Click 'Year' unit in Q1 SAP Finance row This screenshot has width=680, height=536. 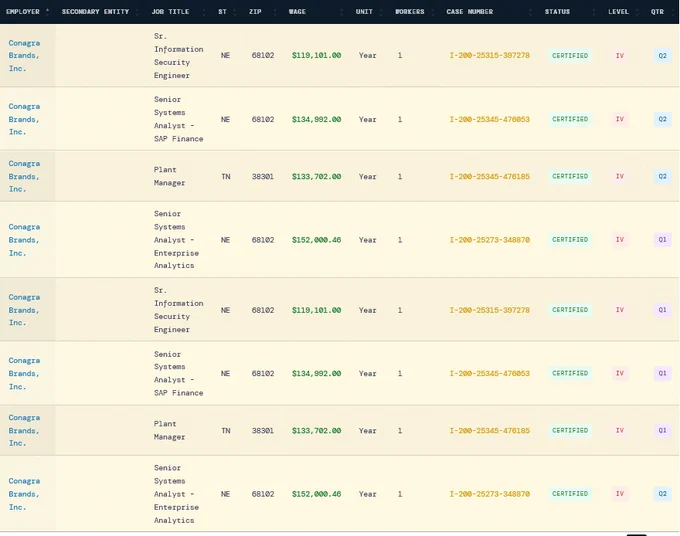click(367, 373)
